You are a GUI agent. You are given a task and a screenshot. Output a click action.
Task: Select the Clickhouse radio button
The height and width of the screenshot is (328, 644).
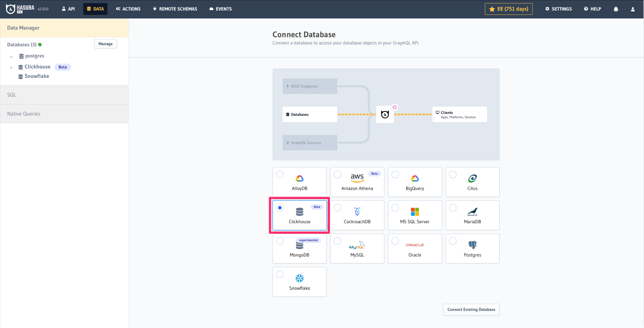tap(280, 208)
